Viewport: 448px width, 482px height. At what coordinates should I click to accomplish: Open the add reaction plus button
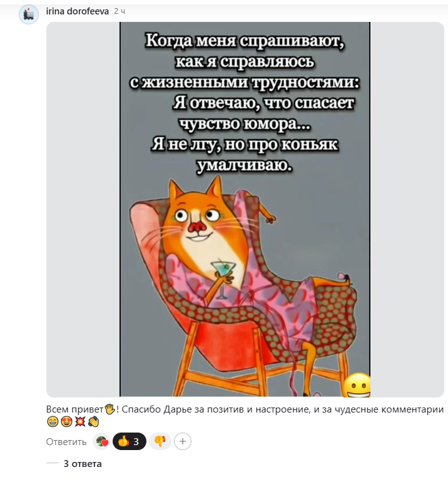pyautogui.click(x=183, y=441)
